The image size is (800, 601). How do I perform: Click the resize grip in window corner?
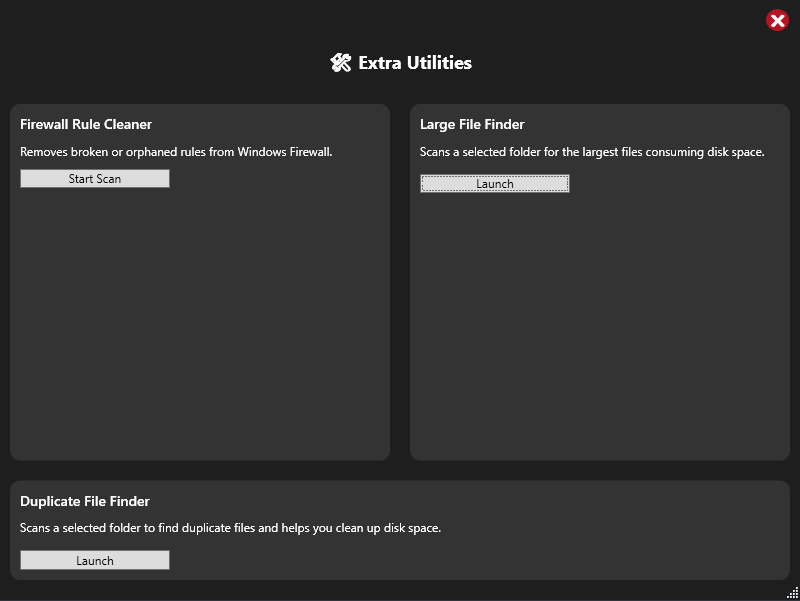coord(792,593)
